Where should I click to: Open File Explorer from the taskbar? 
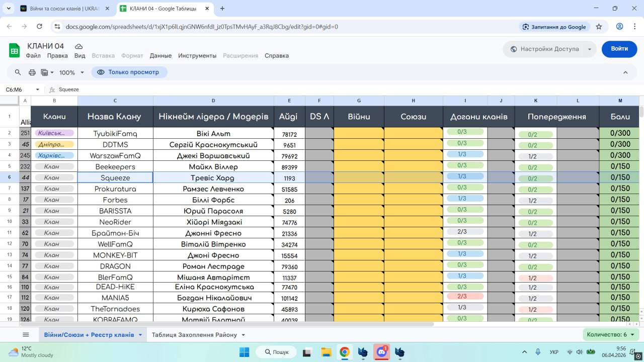[326, 352]
